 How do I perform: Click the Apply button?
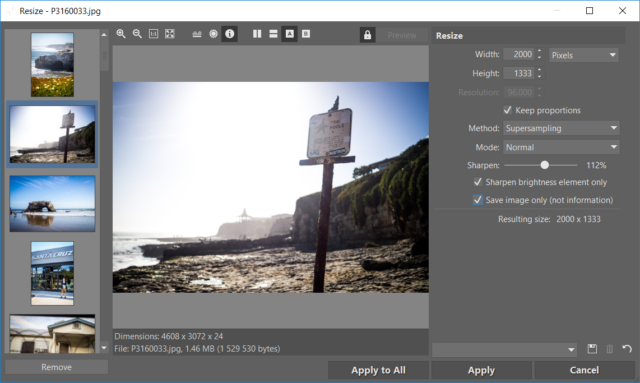pos(481,370)
